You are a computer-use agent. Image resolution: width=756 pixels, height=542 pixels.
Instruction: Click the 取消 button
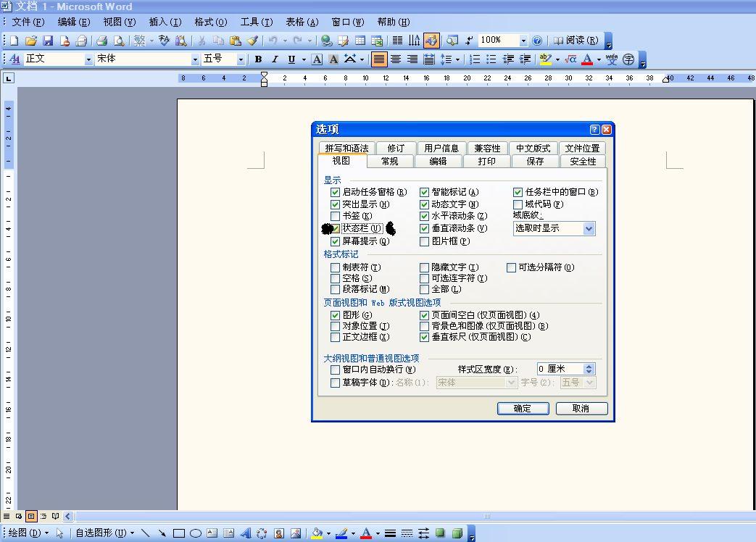click(581, 409)
